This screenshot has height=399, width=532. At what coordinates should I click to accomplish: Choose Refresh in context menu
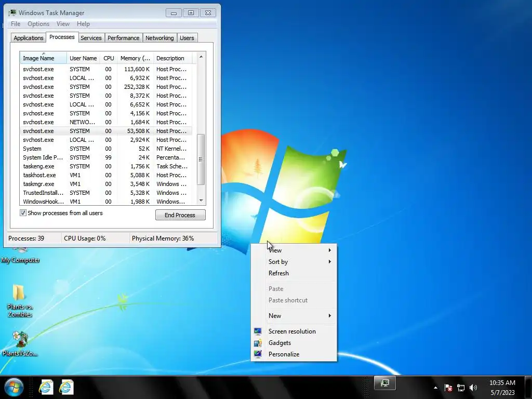(x=294, y=273)
